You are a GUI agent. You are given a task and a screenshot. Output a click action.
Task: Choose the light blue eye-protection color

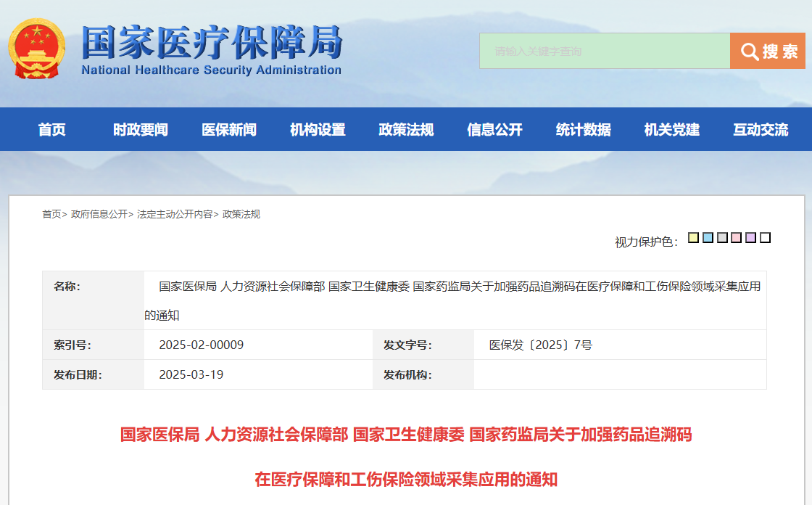click(x=708, y=238)
